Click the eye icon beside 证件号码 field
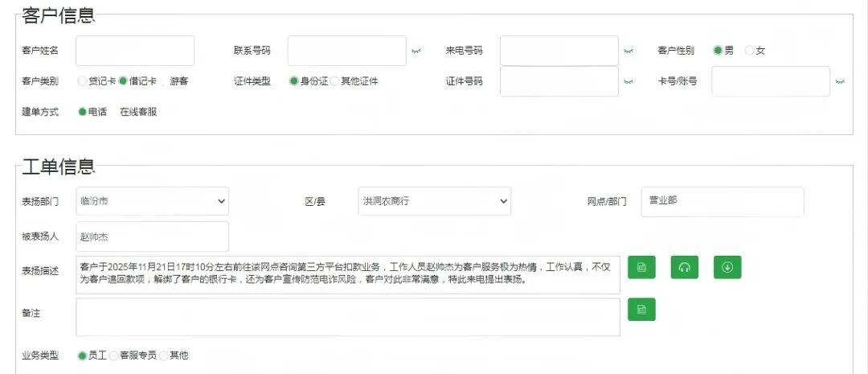The height and width of the screenshot is (374, 868). (628, 82)
